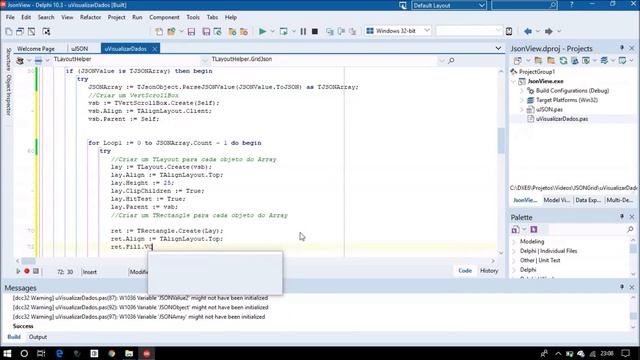Click the View Unit icon at far left toolbar
This screenshot has height=360, width=640.
(9, 31)
